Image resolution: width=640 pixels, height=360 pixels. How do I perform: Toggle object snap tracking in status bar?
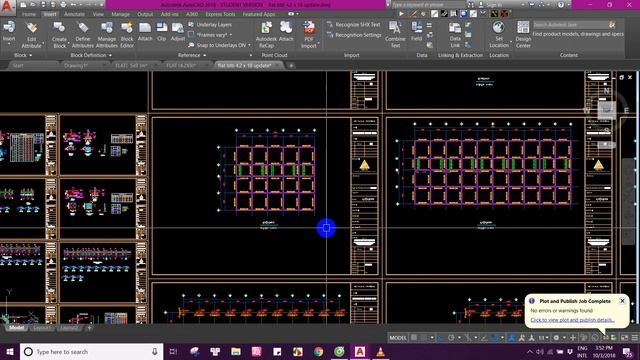coord(484,338)
